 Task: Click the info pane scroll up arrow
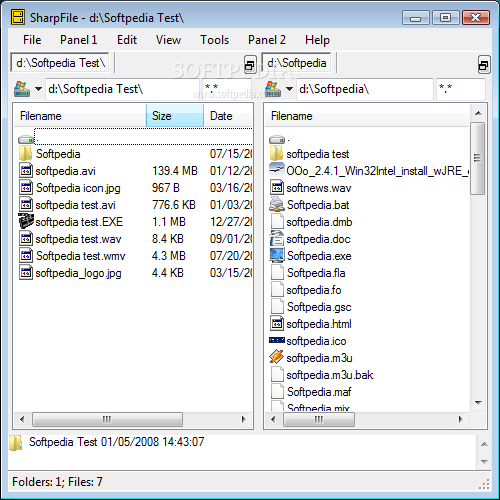click(484, 444)
